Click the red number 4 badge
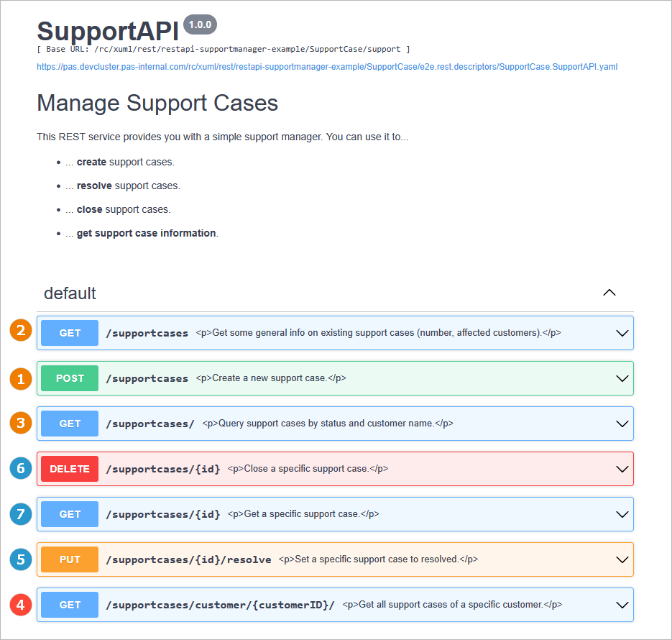 pos(21,605)
